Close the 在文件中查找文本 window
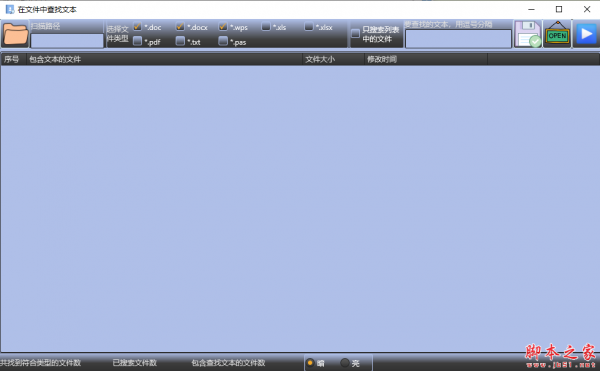600x371 pixels. (587, 9)
